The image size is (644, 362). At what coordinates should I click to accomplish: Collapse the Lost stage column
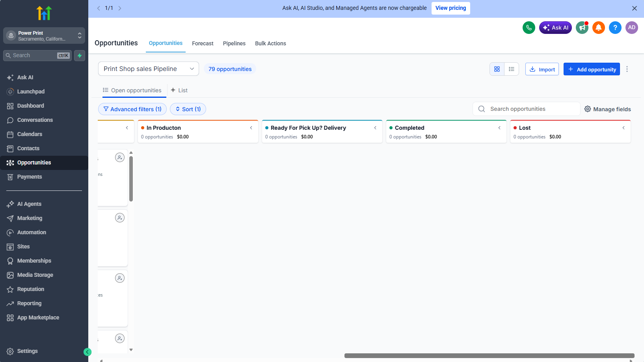624,128
